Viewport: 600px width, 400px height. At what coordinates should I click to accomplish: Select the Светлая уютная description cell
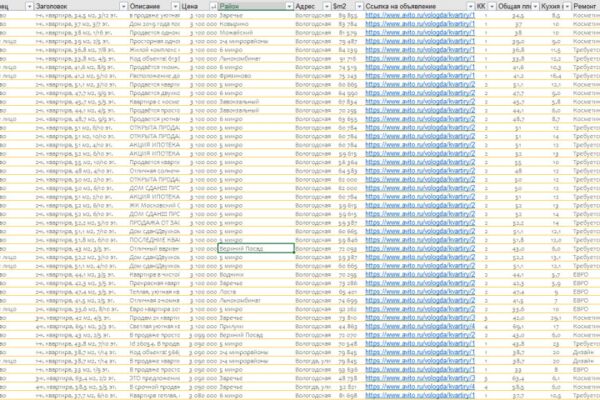[x=154, y=327]
